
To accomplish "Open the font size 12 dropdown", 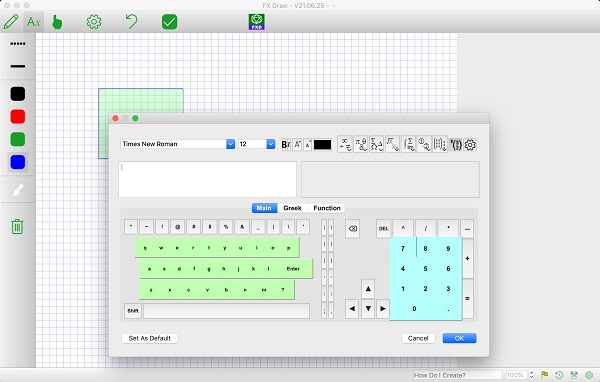I will coord(271,144).
